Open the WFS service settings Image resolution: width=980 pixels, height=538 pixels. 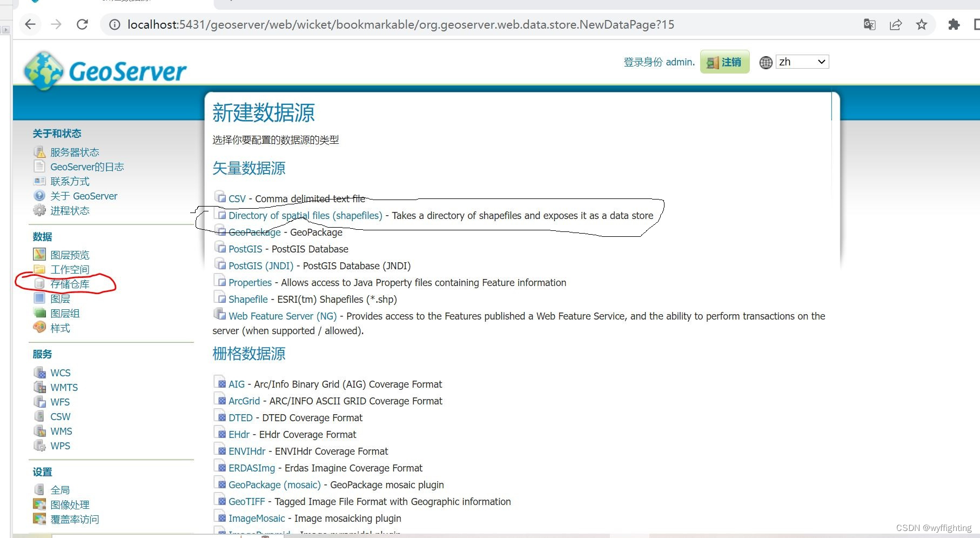tap(60, 402)
